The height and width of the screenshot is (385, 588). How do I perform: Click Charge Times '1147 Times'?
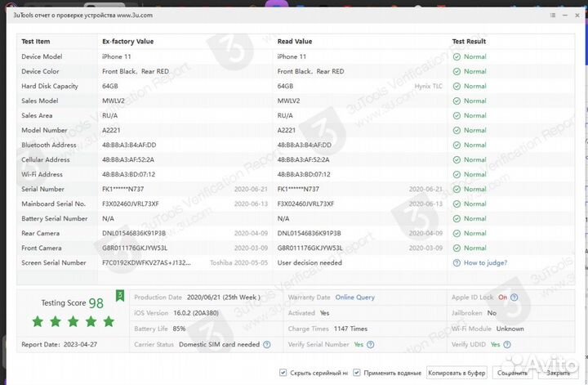[350, 329]
